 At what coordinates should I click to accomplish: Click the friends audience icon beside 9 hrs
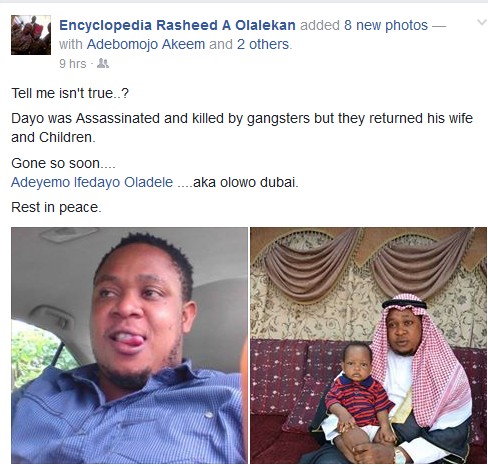tap(103, 63)
